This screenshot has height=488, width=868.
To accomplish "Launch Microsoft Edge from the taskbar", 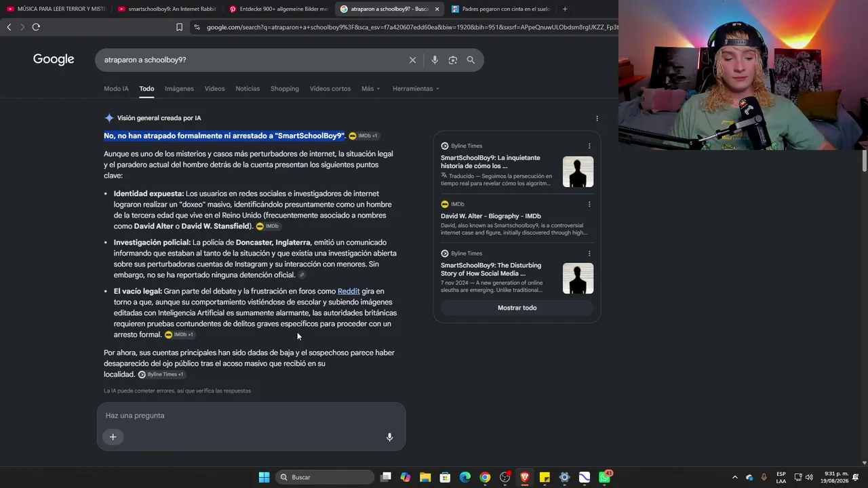I will click(465, 477).
